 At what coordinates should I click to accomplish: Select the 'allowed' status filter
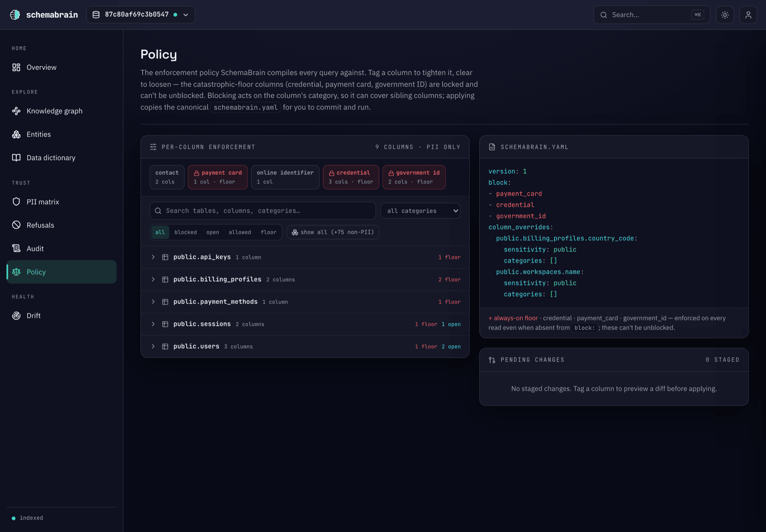click(x=240, y=232)
